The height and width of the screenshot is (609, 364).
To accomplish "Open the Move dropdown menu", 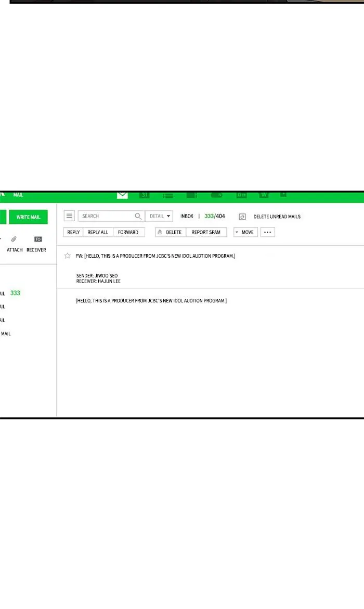I will [x=245, y=232].
